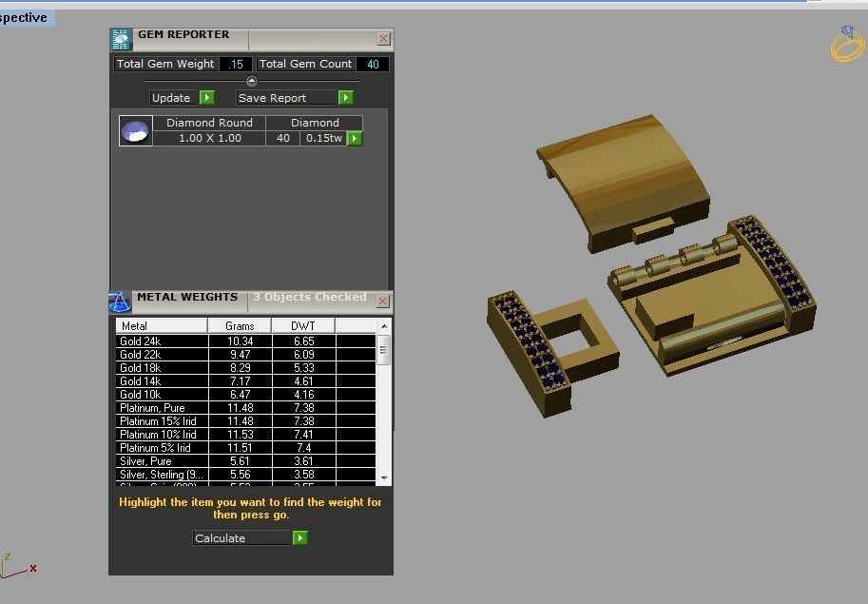Click the Grams column header
Viewport: 868px width, 604px height.
coord(240,325)
